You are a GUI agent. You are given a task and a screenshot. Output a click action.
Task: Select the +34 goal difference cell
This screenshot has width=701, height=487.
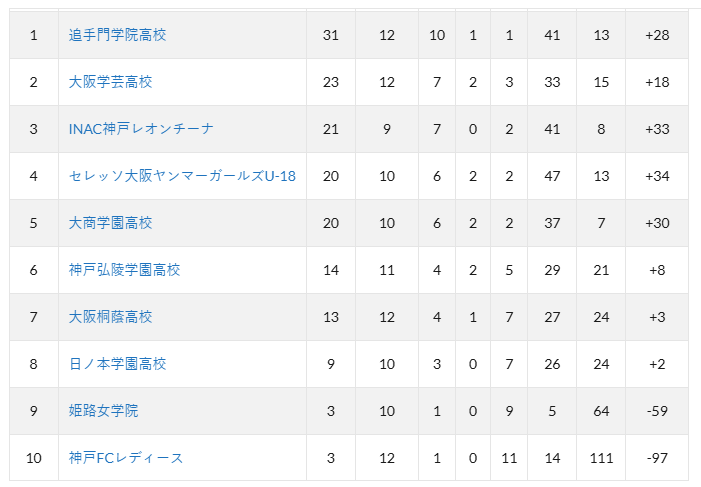click(657, 176)
